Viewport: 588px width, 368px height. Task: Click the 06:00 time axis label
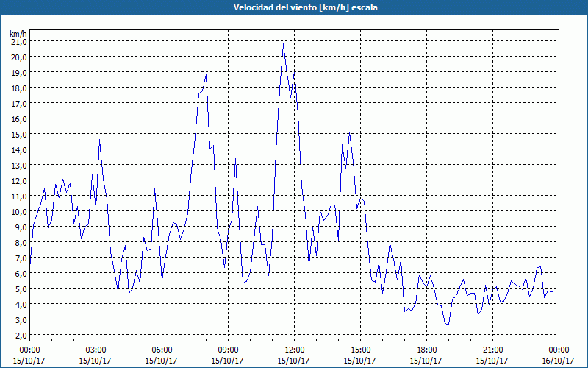pyautogui.click(x=162, y=350)
